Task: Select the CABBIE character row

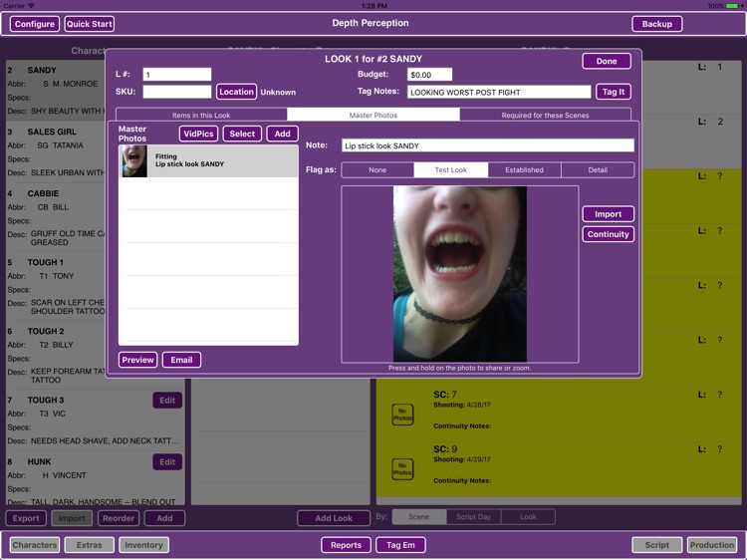Action: (56, 218)
